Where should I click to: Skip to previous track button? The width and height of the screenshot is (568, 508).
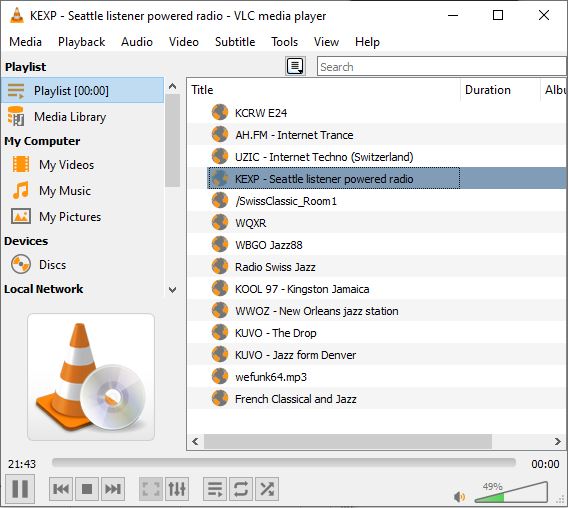coord(61,489)
